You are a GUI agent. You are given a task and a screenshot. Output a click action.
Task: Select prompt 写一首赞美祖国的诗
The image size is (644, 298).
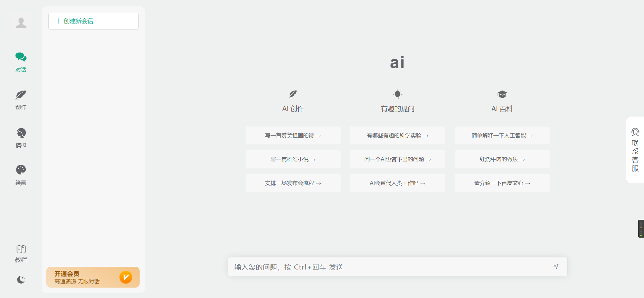click(293, 135)
